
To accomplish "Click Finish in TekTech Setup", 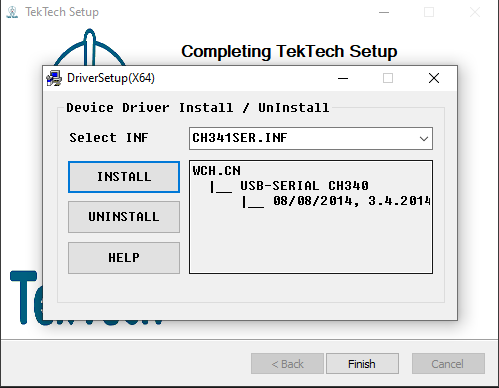I will click(x=362, y=364).
